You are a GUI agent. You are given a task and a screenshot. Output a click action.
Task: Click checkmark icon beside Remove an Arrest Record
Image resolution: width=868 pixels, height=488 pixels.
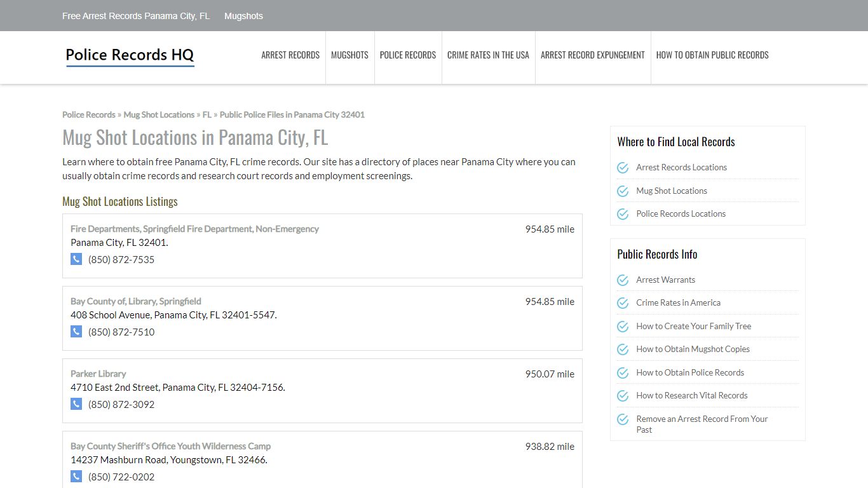click(623, 419)
